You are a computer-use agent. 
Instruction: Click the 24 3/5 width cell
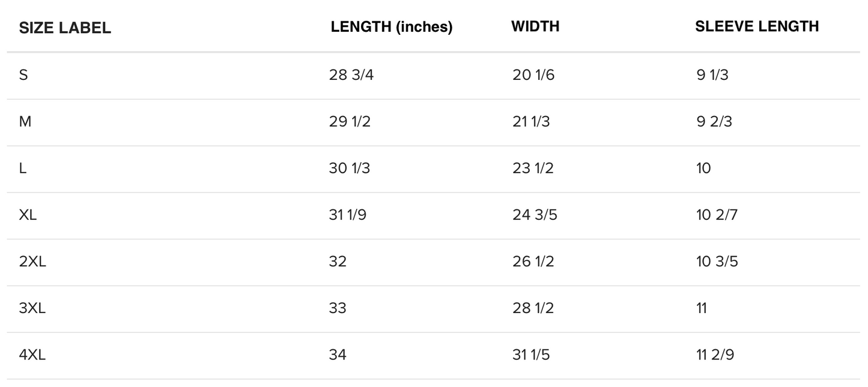(x=535, y=215)
